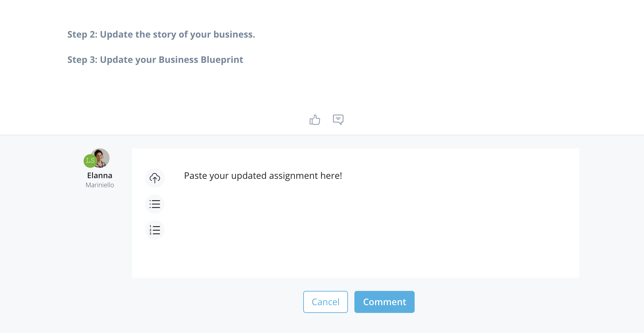Viewport: 644px width, 333px height.
Task: Open Step 2: Update the story heading
Action: pos(161,34)
